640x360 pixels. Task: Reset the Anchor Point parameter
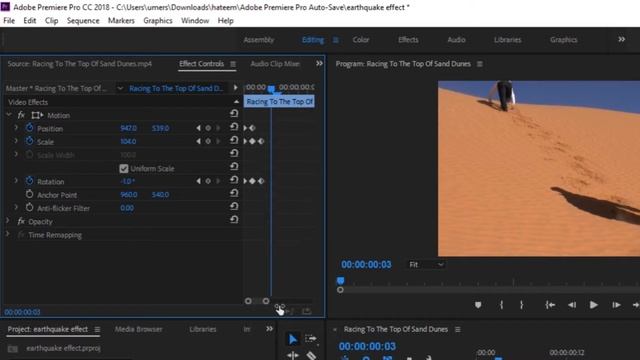coord(234,193)
